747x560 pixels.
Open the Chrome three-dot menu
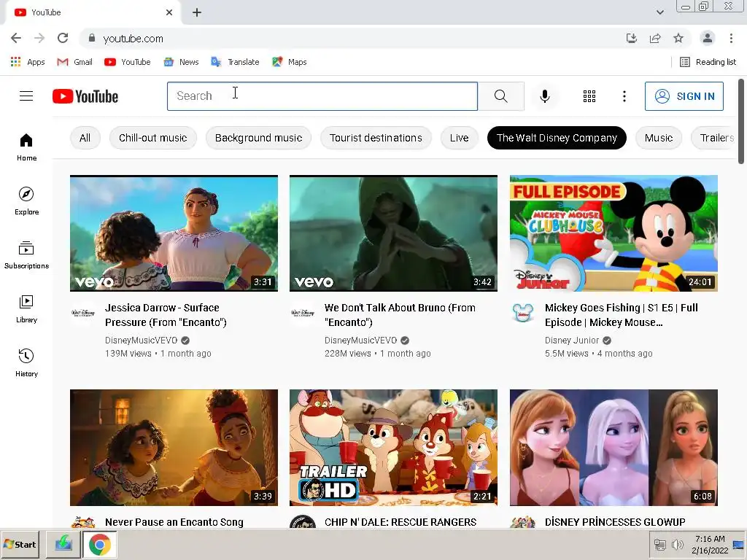731,38
